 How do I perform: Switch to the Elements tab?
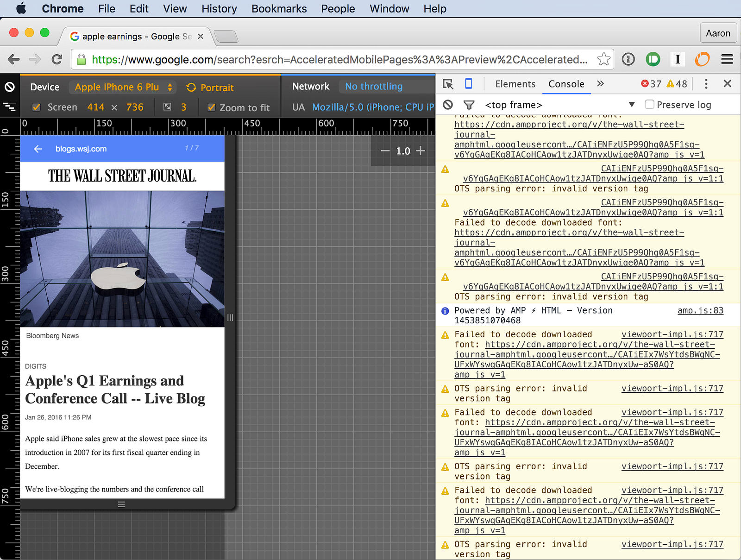tap(515, 84)
